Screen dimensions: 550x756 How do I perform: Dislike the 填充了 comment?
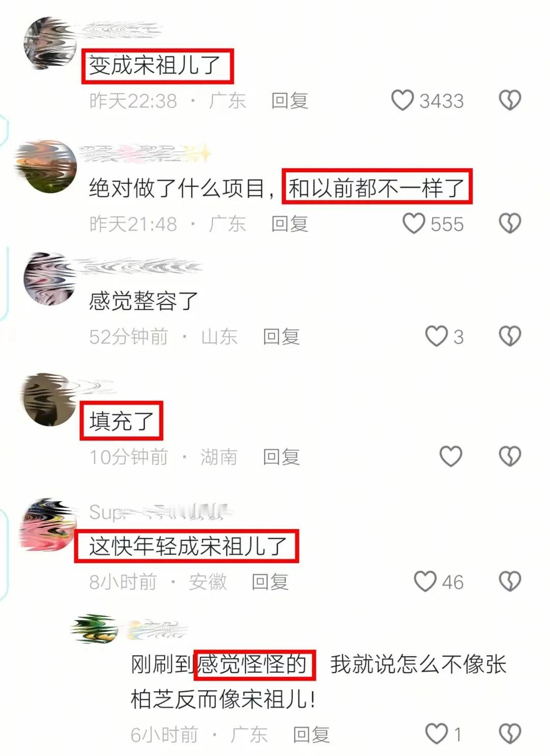(x=510, y=456)
